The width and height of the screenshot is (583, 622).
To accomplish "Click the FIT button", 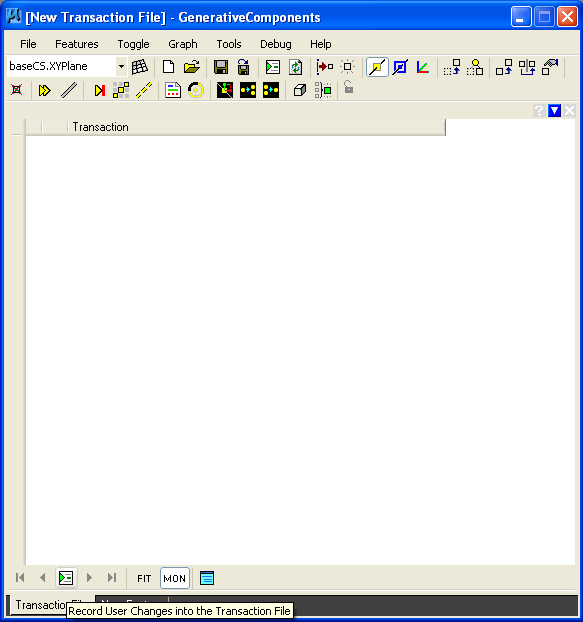I will coord(144,578).
